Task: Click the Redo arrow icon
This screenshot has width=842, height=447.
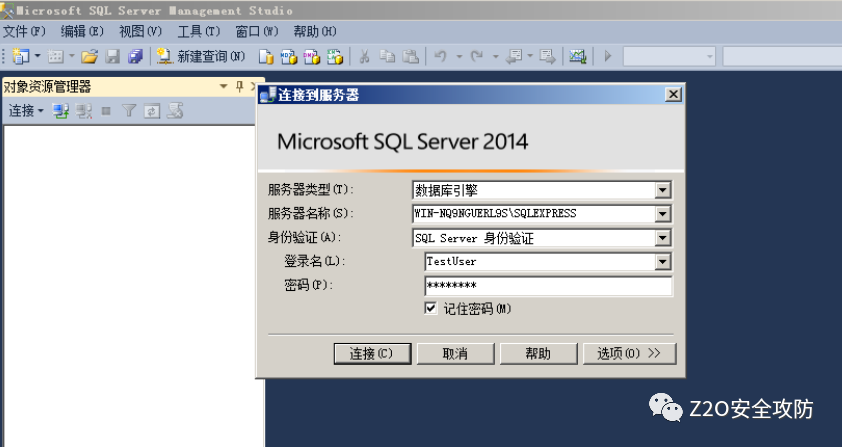Action: [x=477, y=56]
